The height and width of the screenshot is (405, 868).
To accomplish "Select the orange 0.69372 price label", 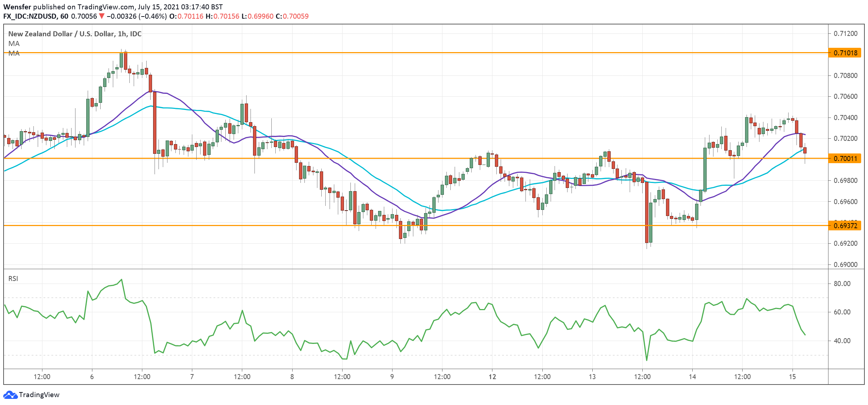I will [845, 226].
